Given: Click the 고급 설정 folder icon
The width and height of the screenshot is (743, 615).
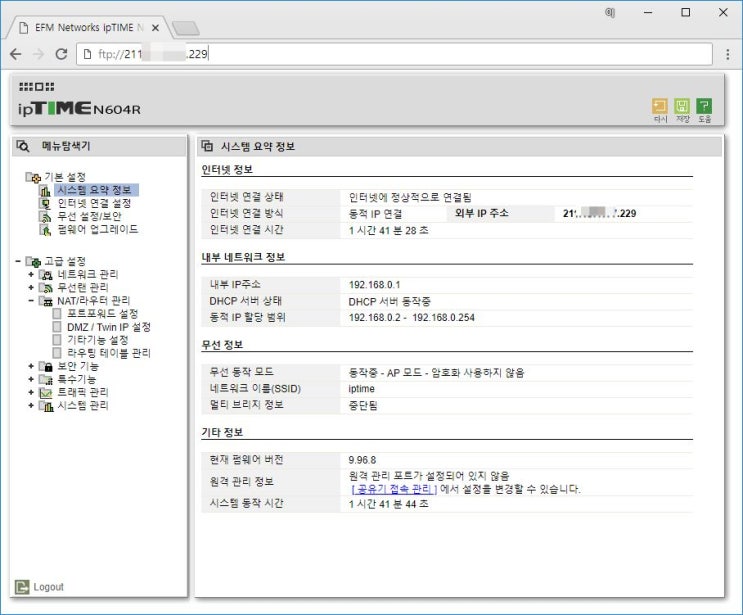Looking at the screenshot, I should [33, 262].
